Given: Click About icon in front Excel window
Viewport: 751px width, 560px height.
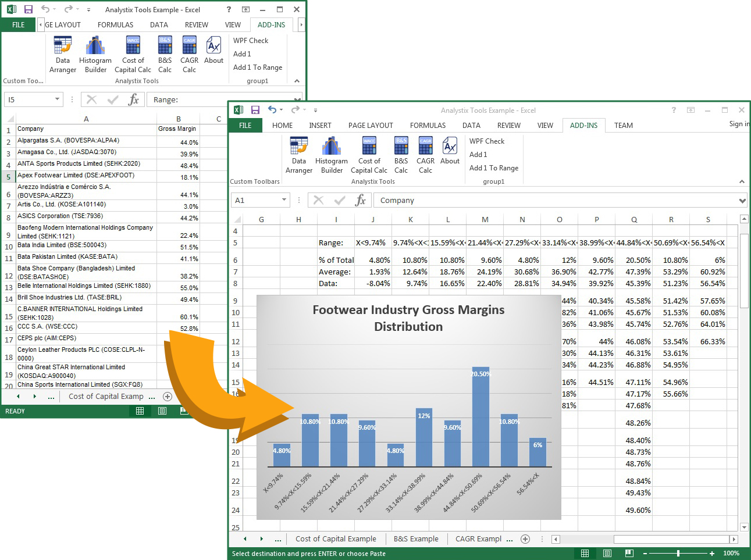Looking at the screenshot, I should 450,151.
